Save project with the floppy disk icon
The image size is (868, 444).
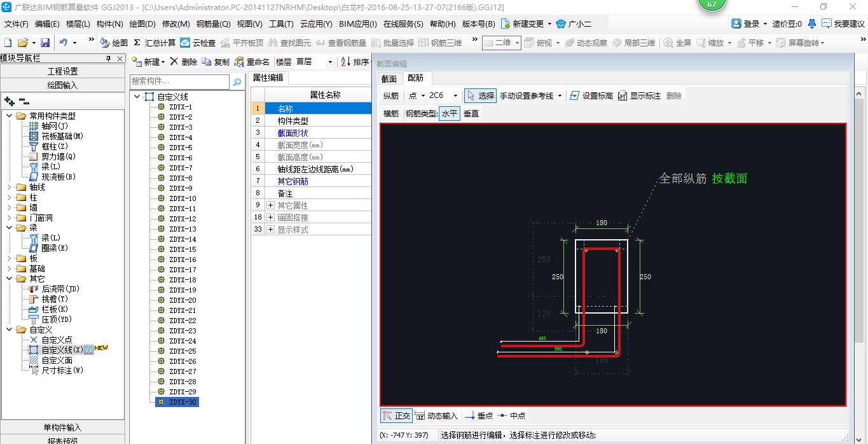click(45, 43)
